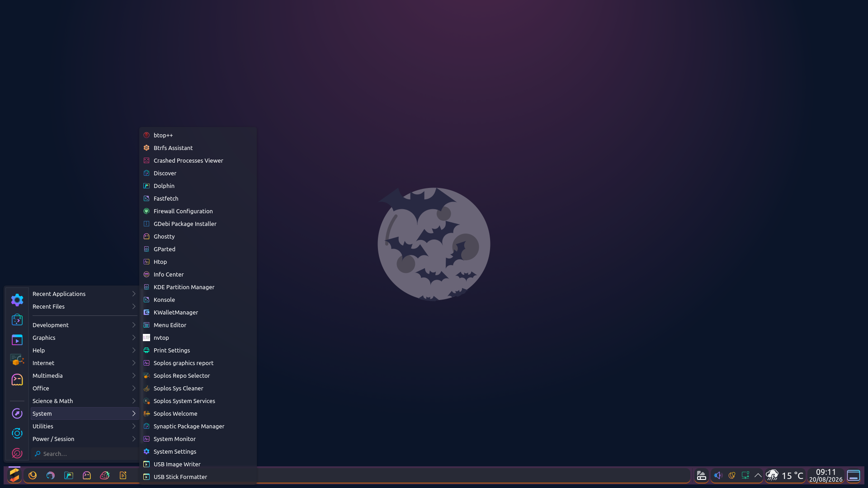The width and height of the screenshot is (868, 488).
Task: Launch Btrfs Assistant
Action: [x=198, y=148]
